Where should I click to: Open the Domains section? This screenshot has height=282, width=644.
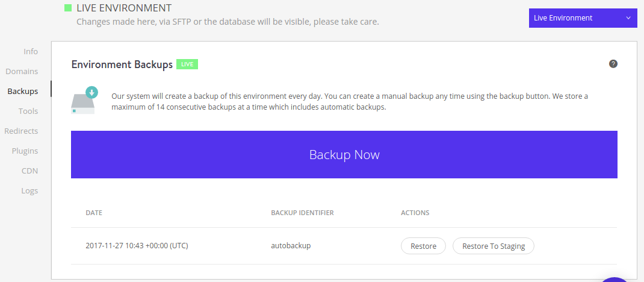click(22, 72)
